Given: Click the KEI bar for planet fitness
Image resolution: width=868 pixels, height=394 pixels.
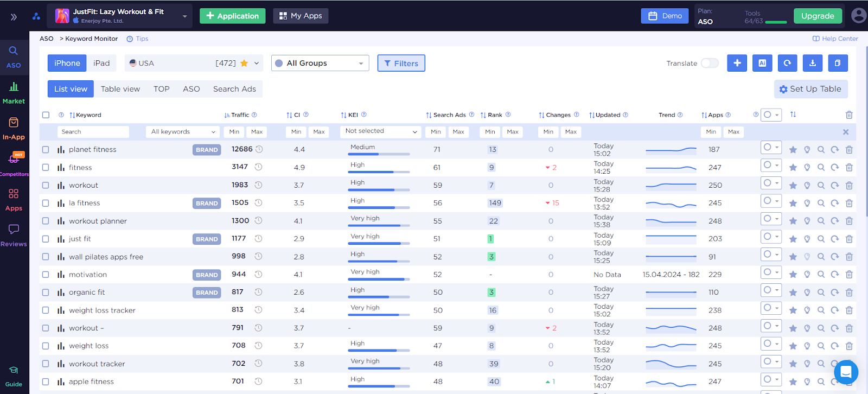Looking at the screenshot, I should click(379, 154).
